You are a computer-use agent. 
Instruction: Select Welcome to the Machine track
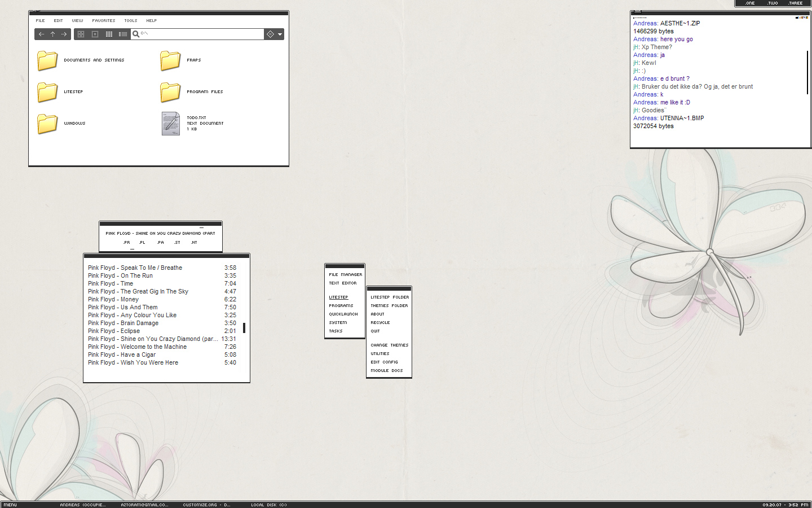pos(162,347)
